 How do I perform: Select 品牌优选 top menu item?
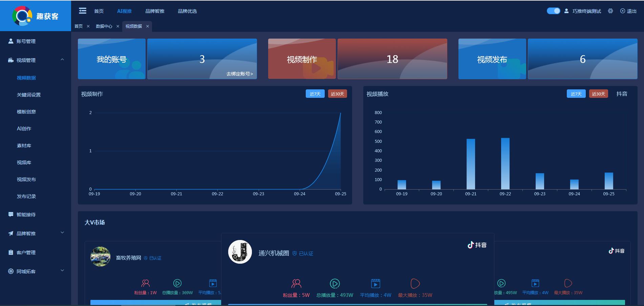click(x=187, y=11)
